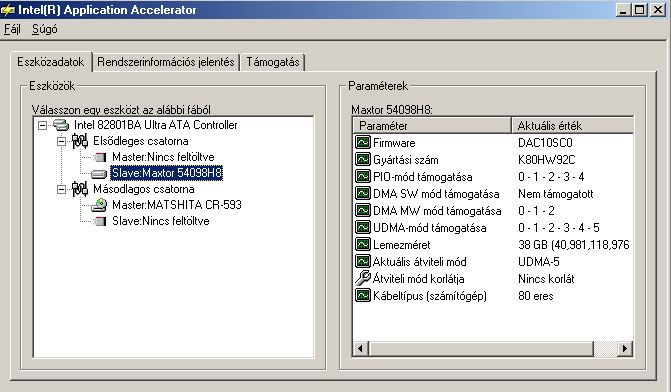
Task: Select Master:Nincs feltöltve under primary channel
Action: [163, 157]
